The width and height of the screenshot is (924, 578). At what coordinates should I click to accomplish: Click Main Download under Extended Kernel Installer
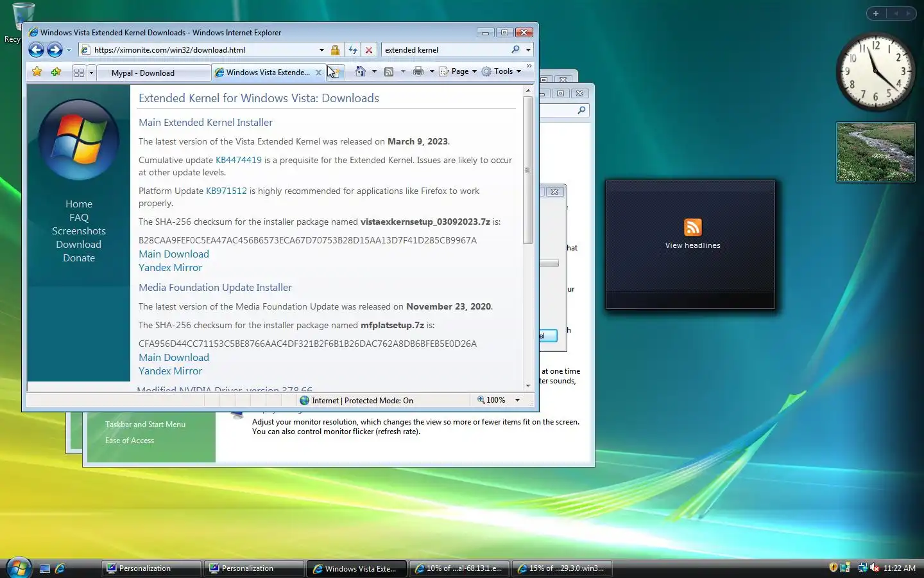174,254
